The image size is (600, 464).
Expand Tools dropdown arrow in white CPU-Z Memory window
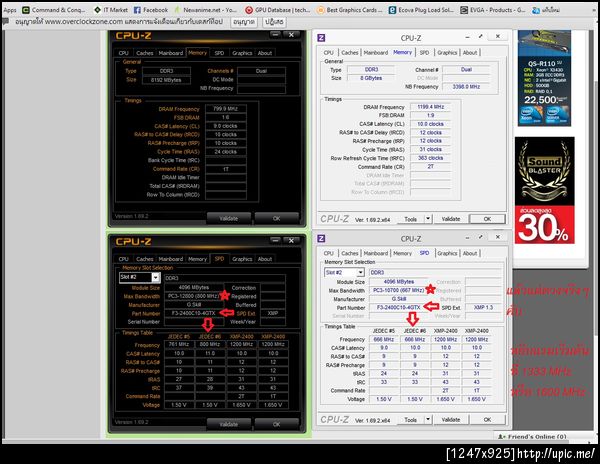pos(428,219)
